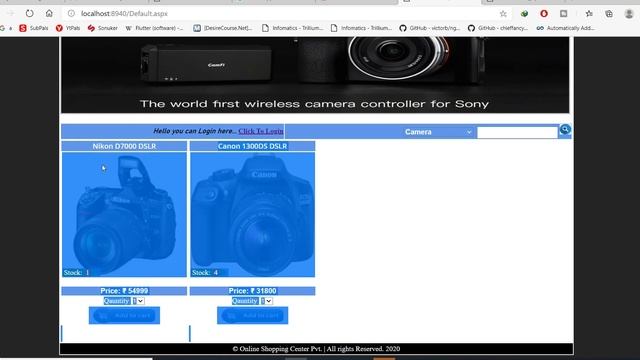Screen dimensions: 640x360
Task: Click the Stock: 4 label
Action: click(x=205, y=273)
